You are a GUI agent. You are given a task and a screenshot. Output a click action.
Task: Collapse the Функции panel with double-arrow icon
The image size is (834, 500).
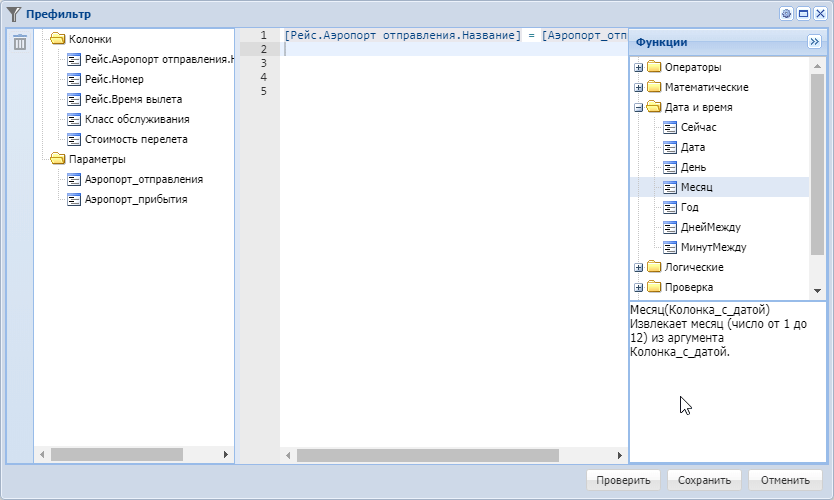tap(814, 42)
